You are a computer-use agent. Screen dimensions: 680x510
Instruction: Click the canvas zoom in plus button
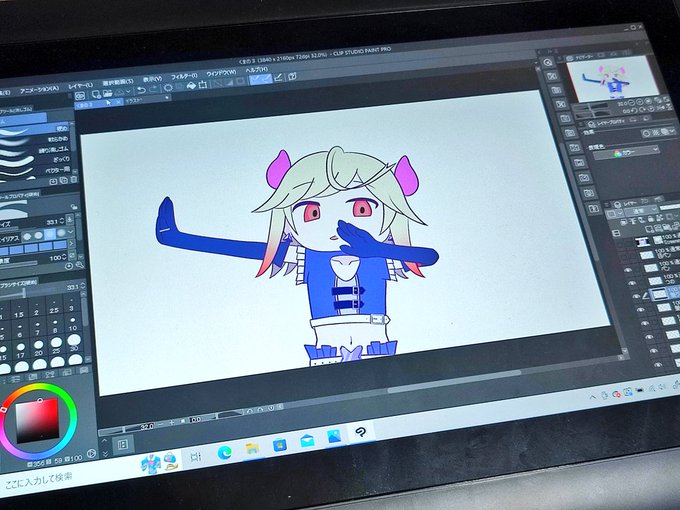(x=172, y=422)
